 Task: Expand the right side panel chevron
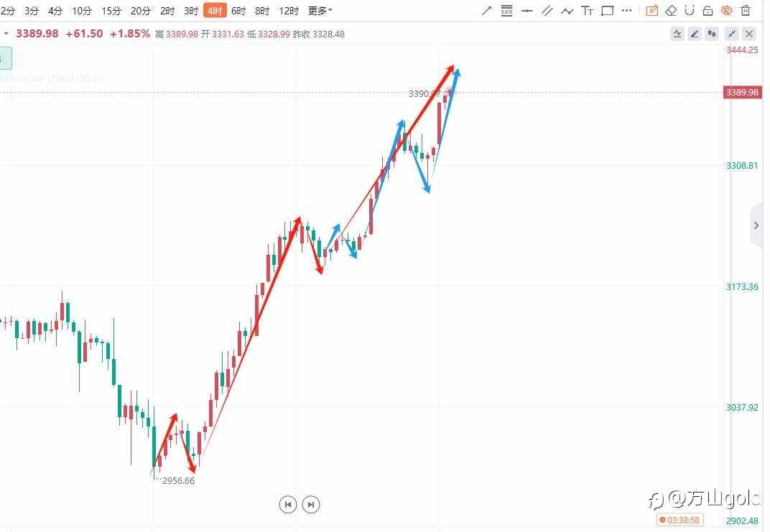coord(756,225)
